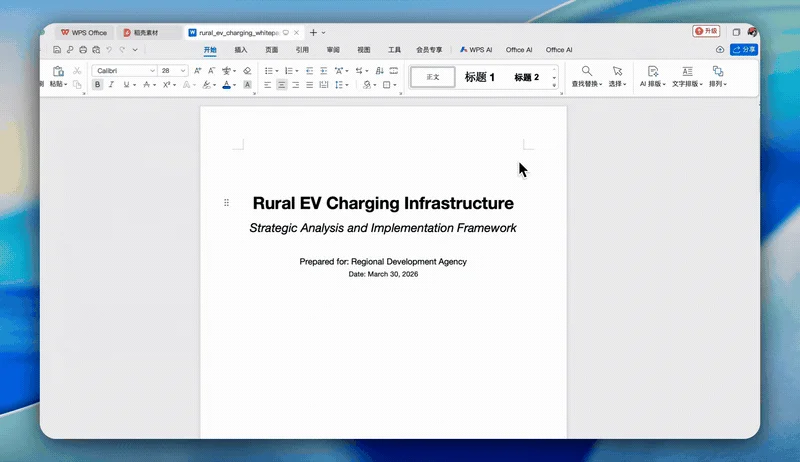Viewport: 800px width, 462px height.
Task: Expand the styles gallery bottom arrow
Action: pos(555,85)
